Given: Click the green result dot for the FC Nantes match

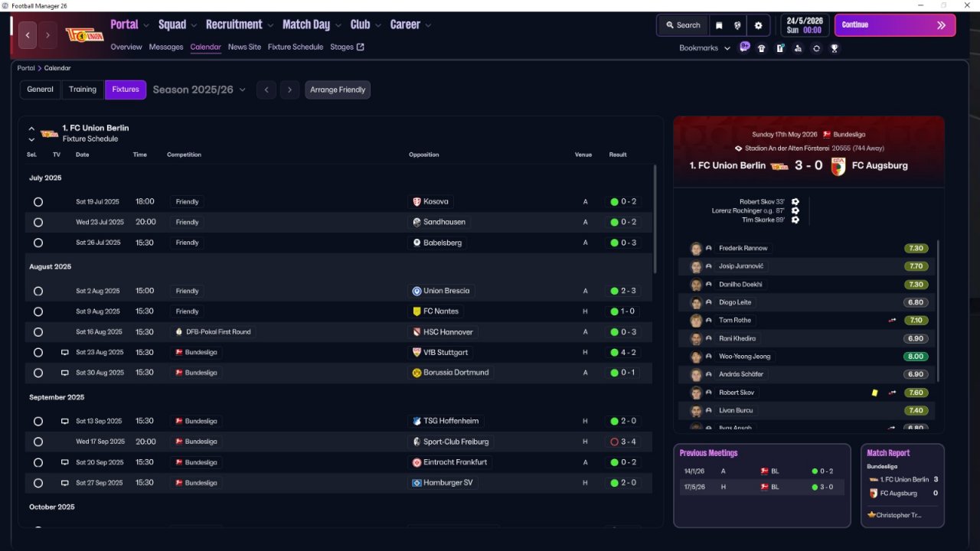Looking at the screenshot, I should point(614,311).
